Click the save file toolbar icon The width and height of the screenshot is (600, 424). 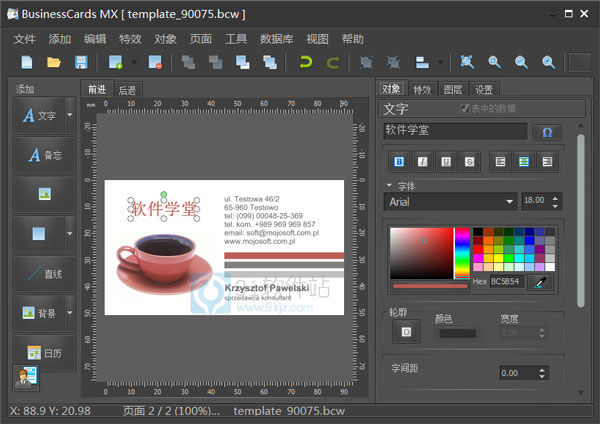(x=80, y=62)
